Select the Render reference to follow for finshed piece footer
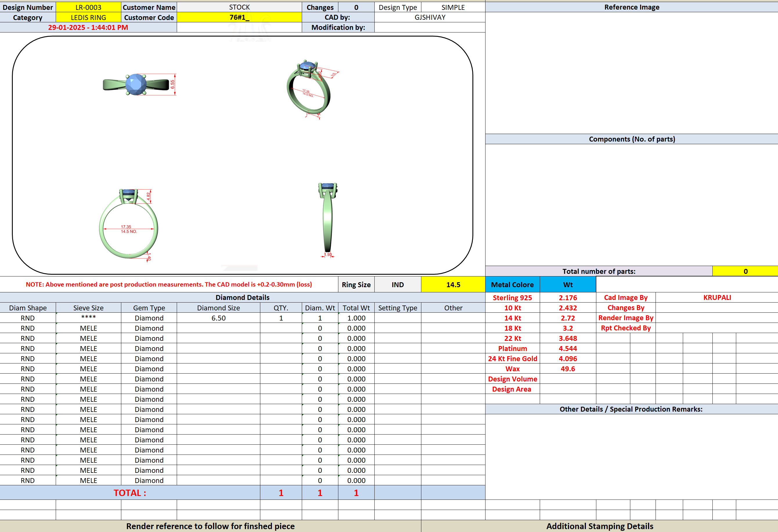The width and height of the screenshot is (778, 532). (x=210, y=526)
